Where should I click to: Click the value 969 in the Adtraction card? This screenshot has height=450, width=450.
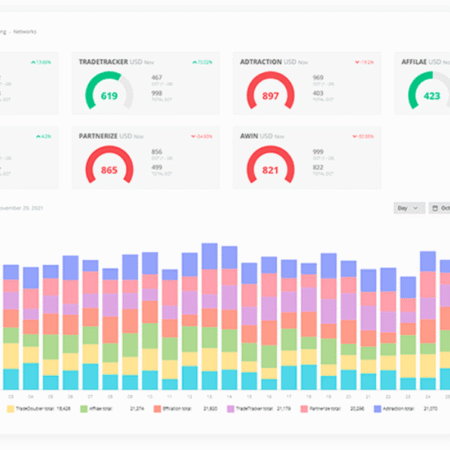[318, 78]
